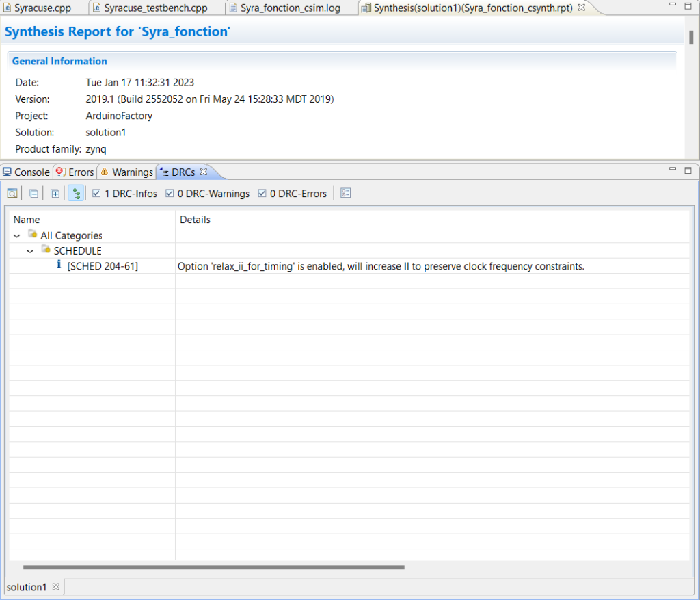Viewport: 700px width, 600px height.
Task: Minimize the DRCs panel view
Action: pyautogui.click(x=674, y=170)
